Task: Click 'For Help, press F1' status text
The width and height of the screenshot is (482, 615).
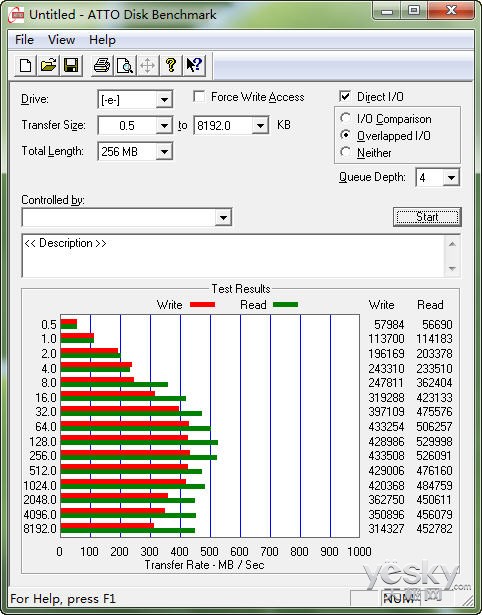Action: click(x=63, y=599)
